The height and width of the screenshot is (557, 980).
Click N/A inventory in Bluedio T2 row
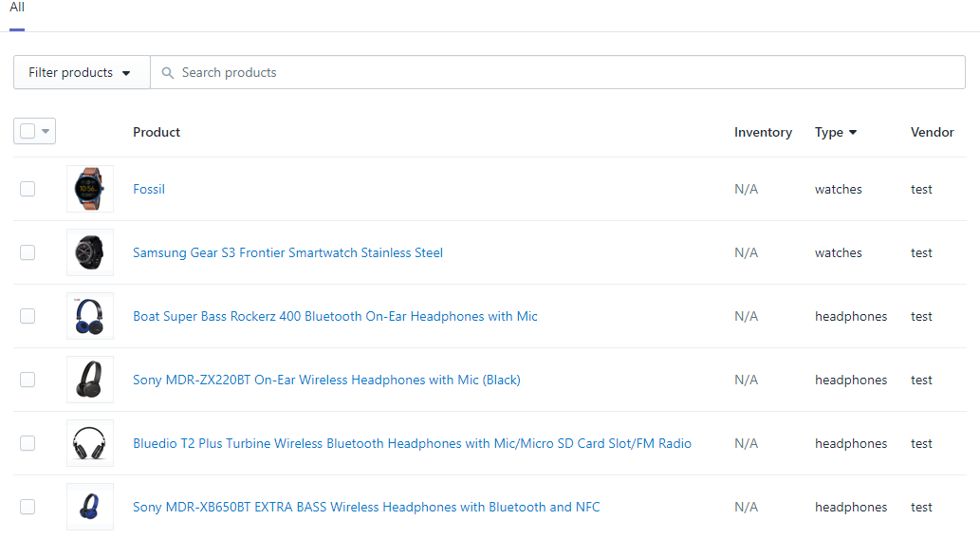coord(747,444)
